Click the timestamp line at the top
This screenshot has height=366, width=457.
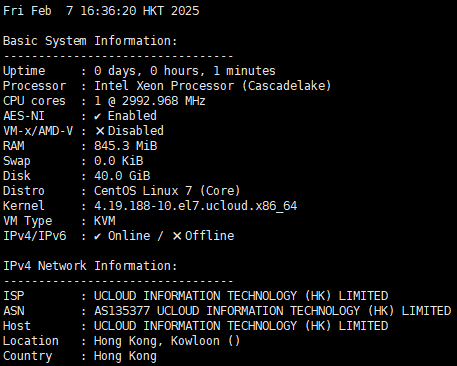click(101, 11)
